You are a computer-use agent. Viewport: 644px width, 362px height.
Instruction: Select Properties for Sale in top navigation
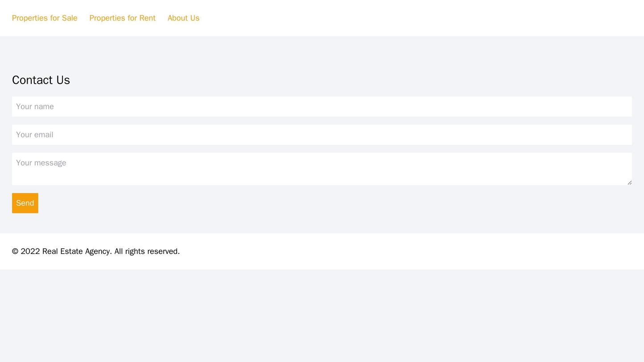click(45, 18)
